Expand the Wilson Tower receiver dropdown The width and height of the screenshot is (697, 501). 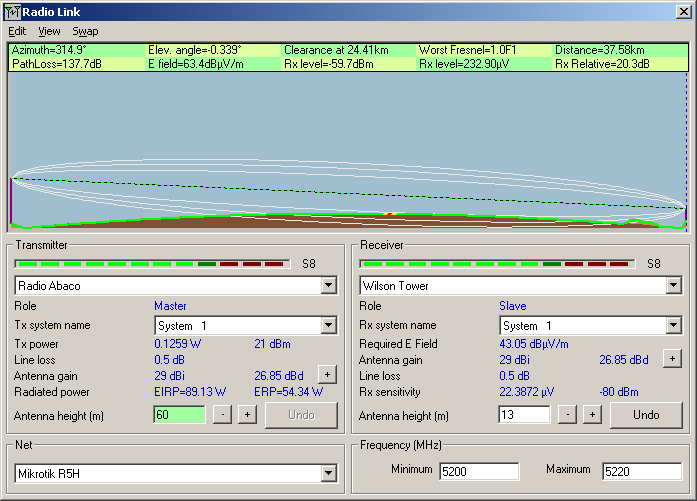pyautogui.click(x=673, y=286)
